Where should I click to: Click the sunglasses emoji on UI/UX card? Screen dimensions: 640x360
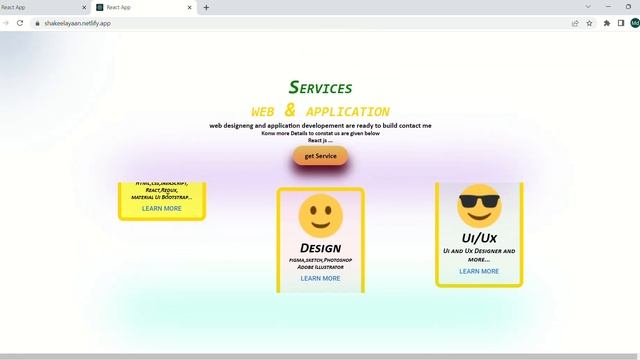(479, 206)
